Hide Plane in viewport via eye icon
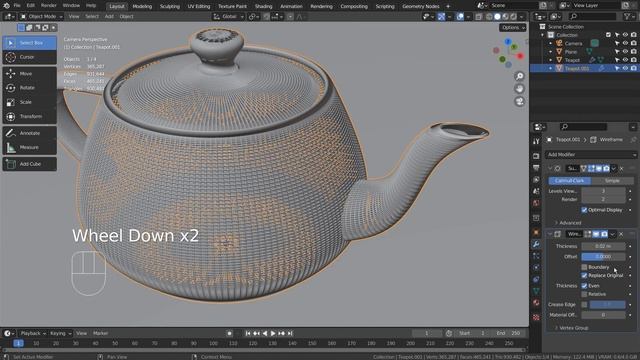The height and width of the screenshot is (360, 640). [625, 51]
